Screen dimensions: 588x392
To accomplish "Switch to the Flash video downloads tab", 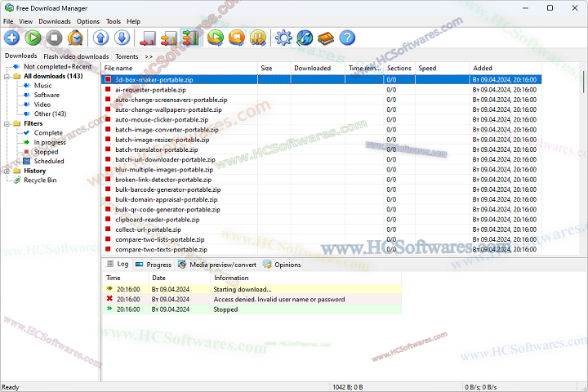I will click(x=76, y=56).
